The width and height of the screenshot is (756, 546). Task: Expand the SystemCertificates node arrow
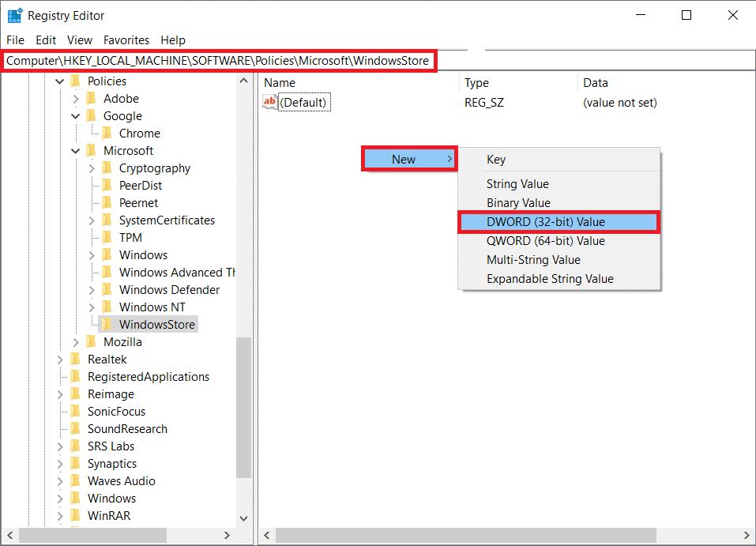pyautogui.click(x=92, y=220)
